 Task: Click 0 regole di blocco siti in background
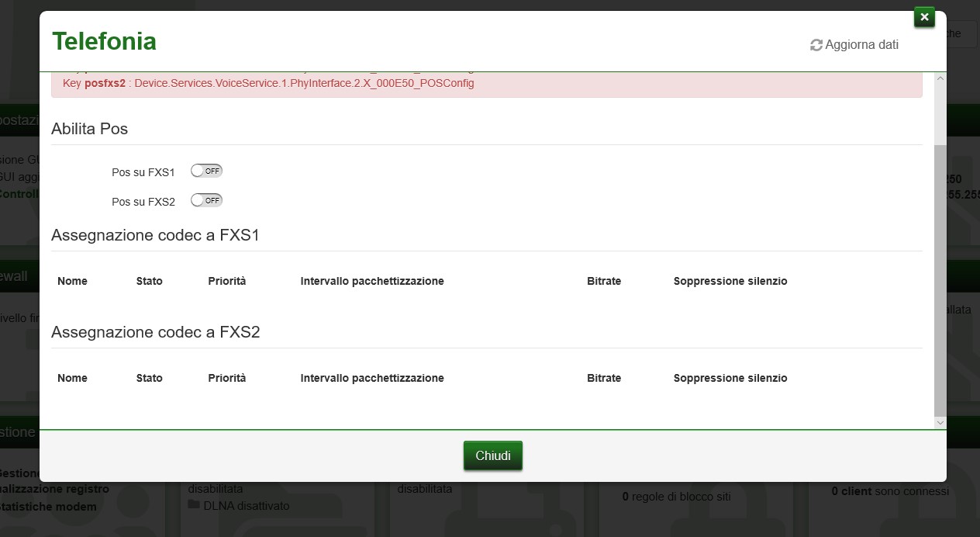click(x=676, y=496)
